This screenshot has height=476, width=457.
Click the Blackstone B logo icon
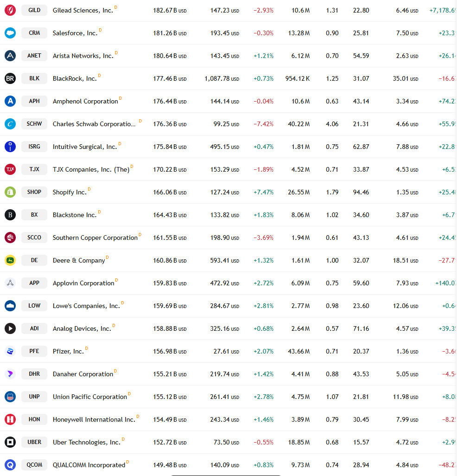point(10,215)
